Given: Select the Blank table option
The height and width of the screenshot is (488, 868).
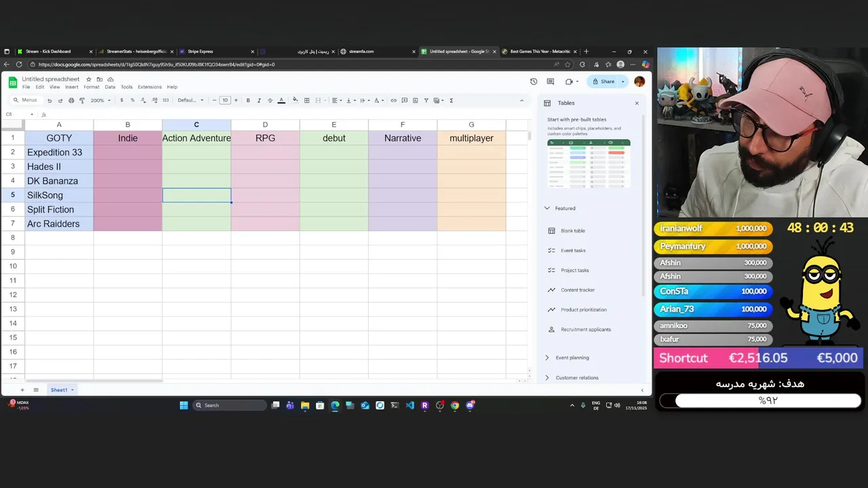Looking at the screenshot, I should click(x=572, y=230).
